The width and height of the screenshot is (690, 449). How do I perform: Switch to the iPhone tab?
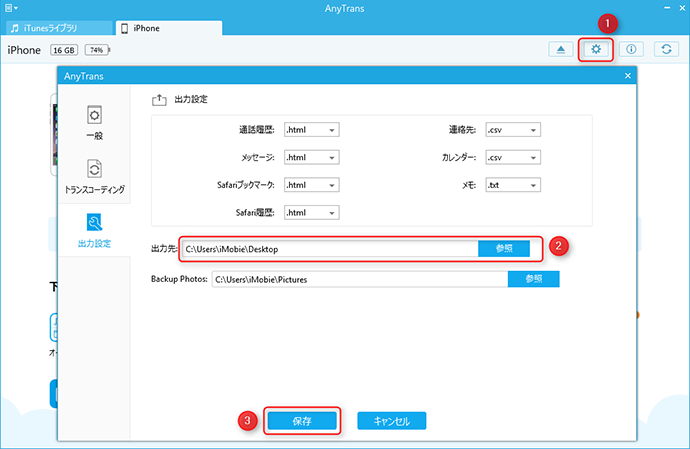click(169, 28)
